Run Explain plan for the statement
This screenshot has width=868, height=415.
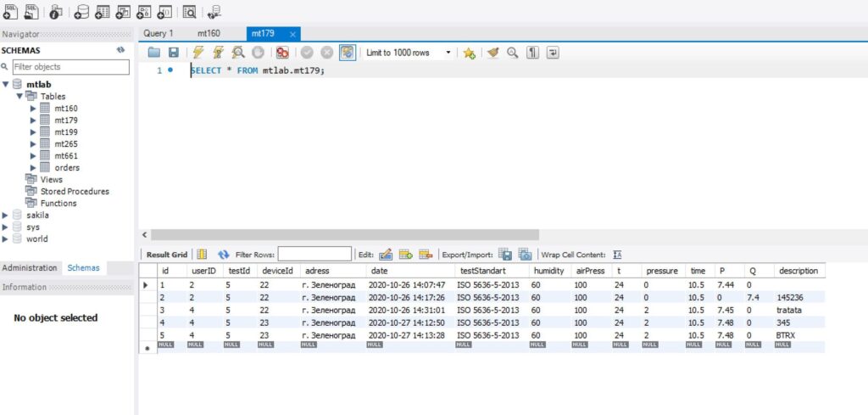coord(238,53)
